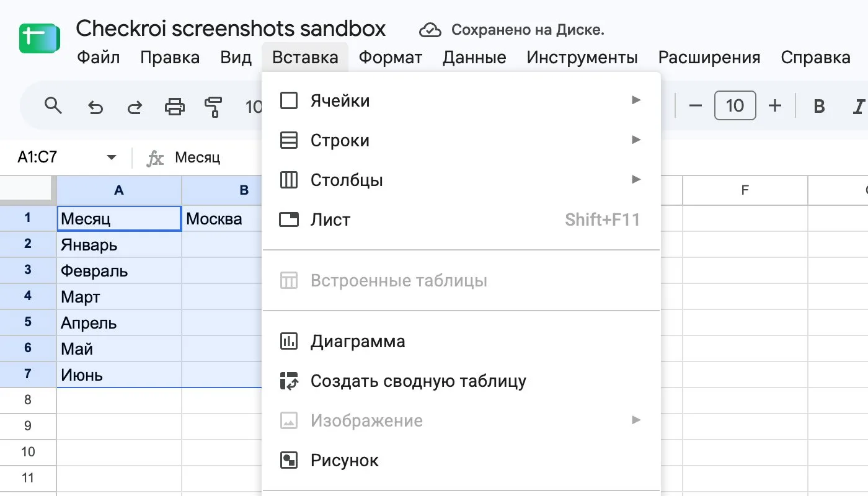Screen dimensions: 868x496
Task: Select column F header
Action: [745, 190]
